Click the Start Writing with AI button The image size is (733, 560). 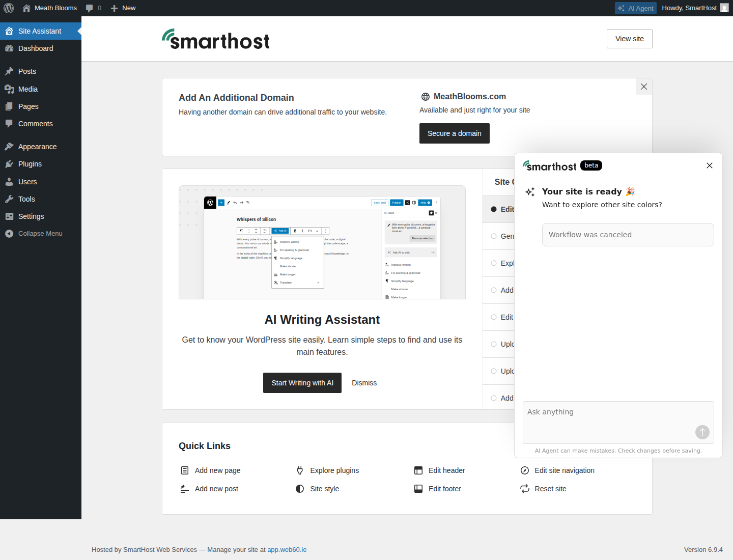tap(302, 383)
